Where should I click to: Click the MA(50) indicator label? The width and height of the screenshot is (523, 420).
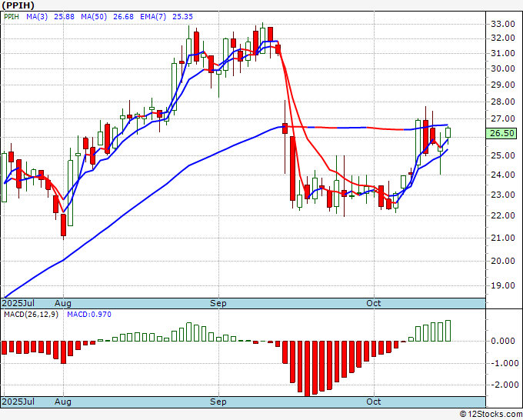point(94,16)
